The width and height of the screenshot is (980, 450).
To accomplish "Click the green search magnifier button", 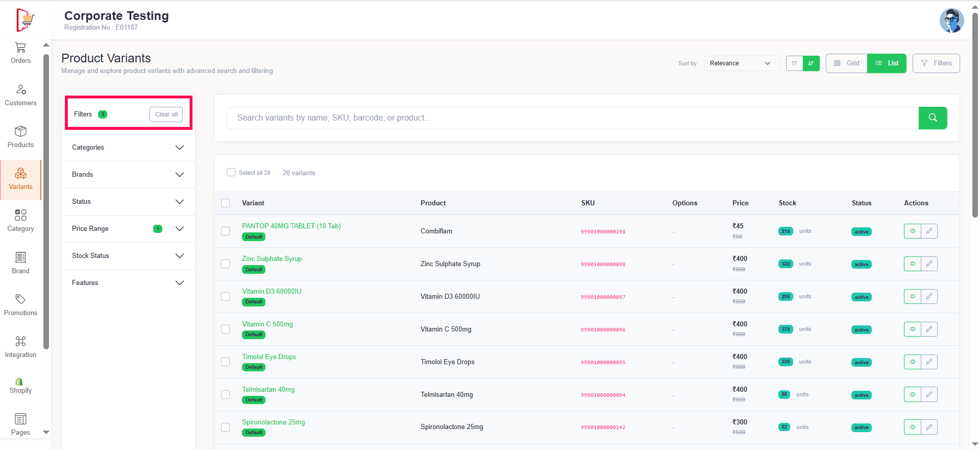I will pos(933,118).
